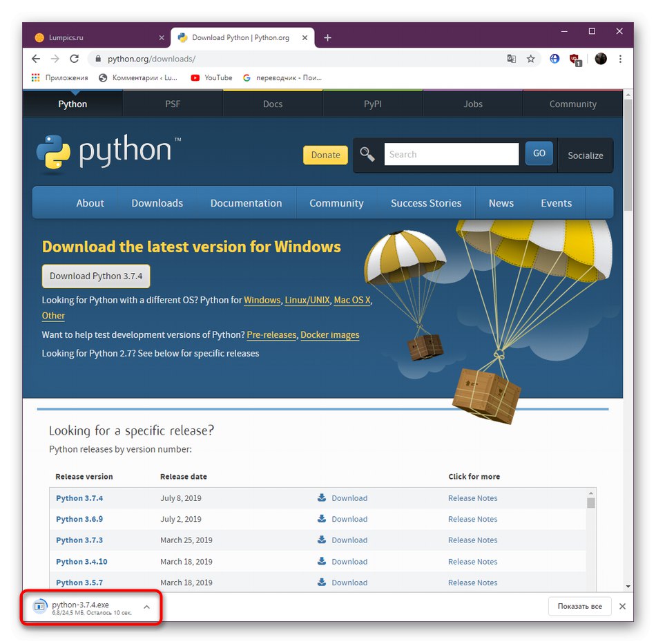This screenshot has width=656, height=644.
Task: Open Chrome's three-dot menu
Action: 620,59
